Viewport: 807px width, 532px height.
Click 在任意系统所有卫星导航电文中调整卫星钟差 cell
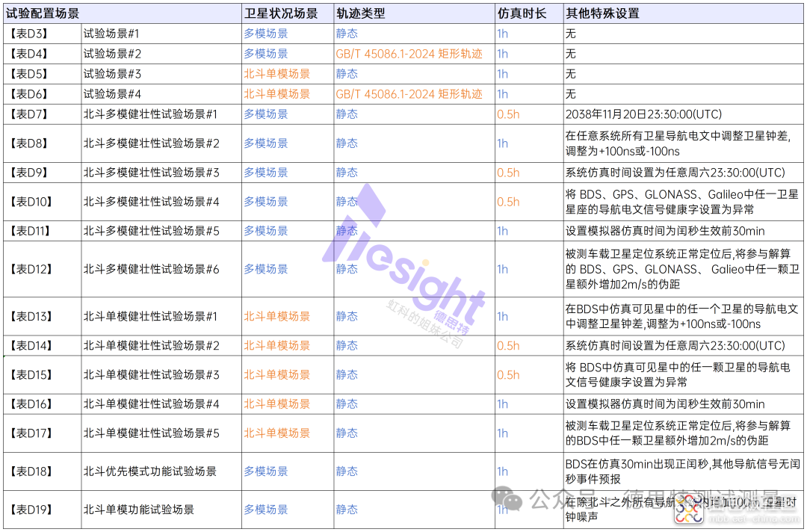coord(682,143)
